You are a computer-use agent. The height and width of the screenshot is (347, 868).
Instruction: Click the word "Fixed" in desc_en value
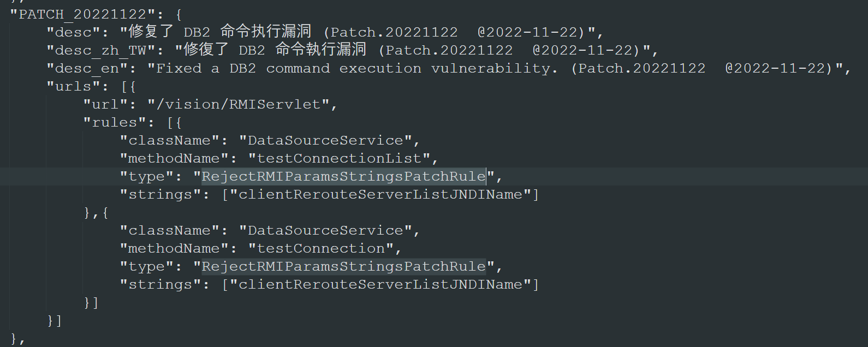[179, 69]
